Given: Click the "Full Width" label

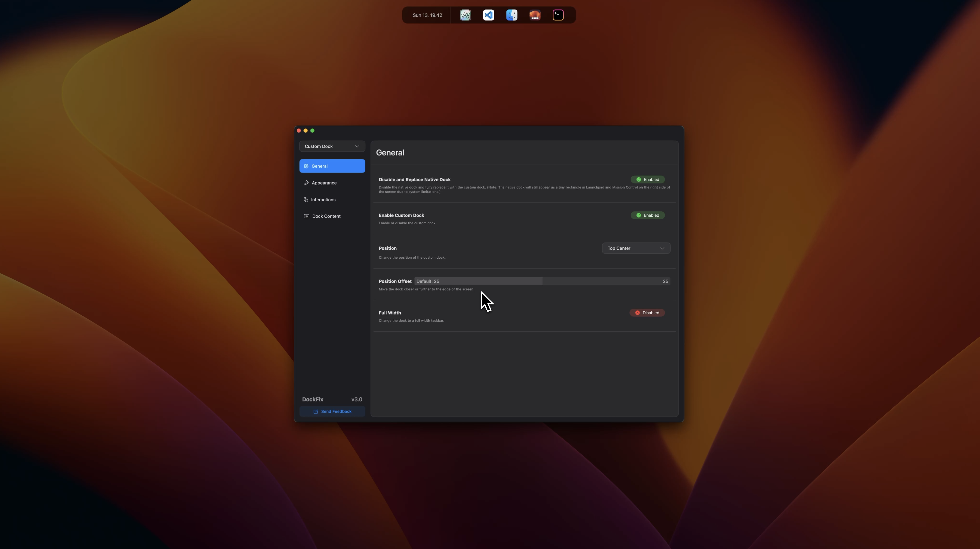Looking at the screenshot, I should tap(389, 313).
